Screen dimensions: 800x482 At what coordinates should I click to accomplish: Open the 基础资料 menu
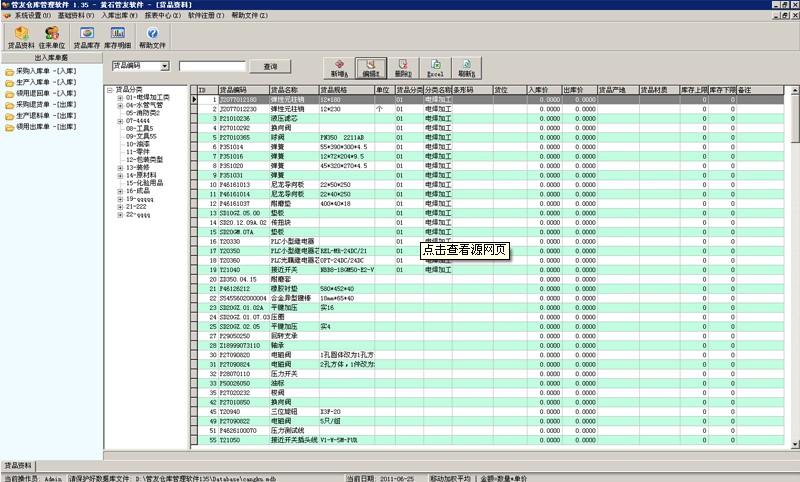(76, 15)
